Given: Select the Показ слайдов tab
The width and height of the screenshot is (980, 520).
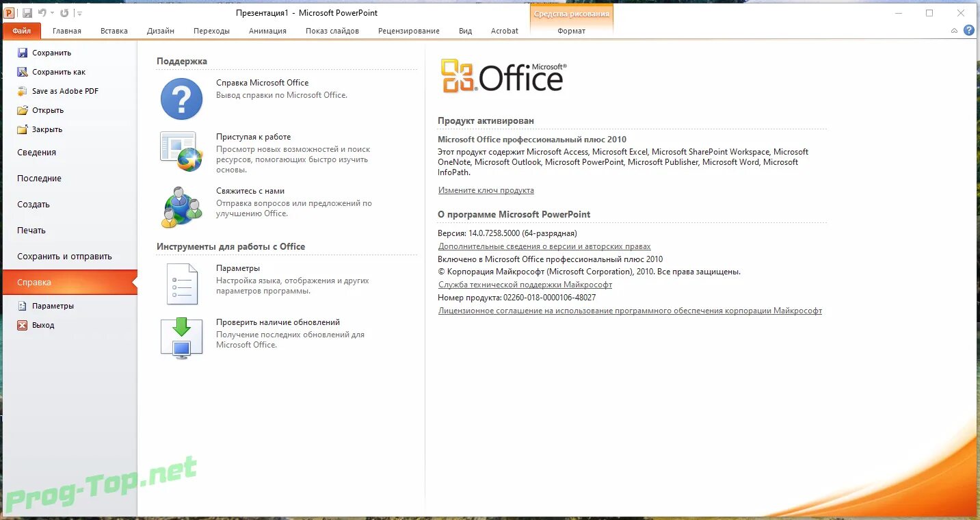Looking at the screenshot, I should [332, 31].
